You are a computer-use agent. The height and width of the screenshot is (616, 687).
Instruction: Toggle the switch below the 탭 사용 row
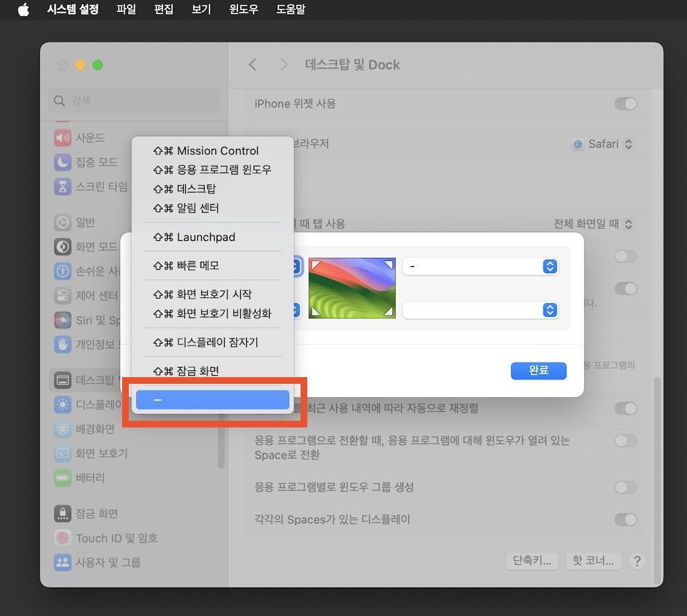click(626, 256)
